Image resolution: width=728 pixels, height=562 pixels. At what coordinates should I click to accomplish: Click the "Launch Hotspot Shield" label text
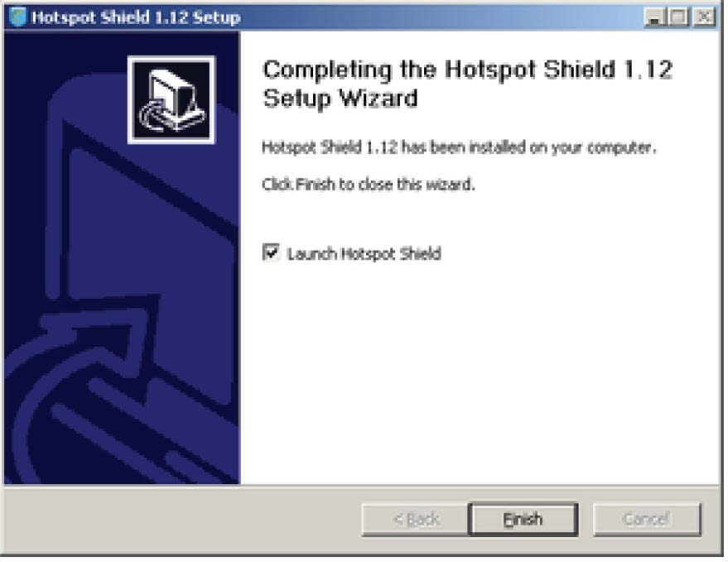pos(364,254)
